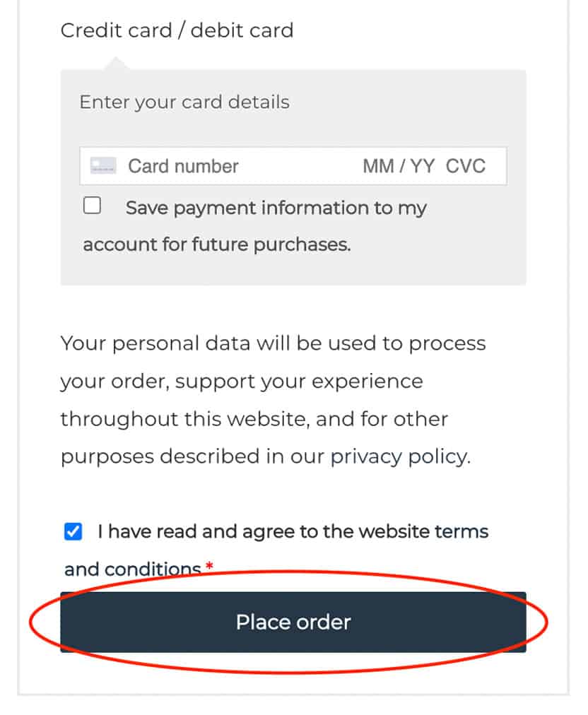Click the word 'terms' in the agreement label
This screenshot has height=715, width=588.
461,532
